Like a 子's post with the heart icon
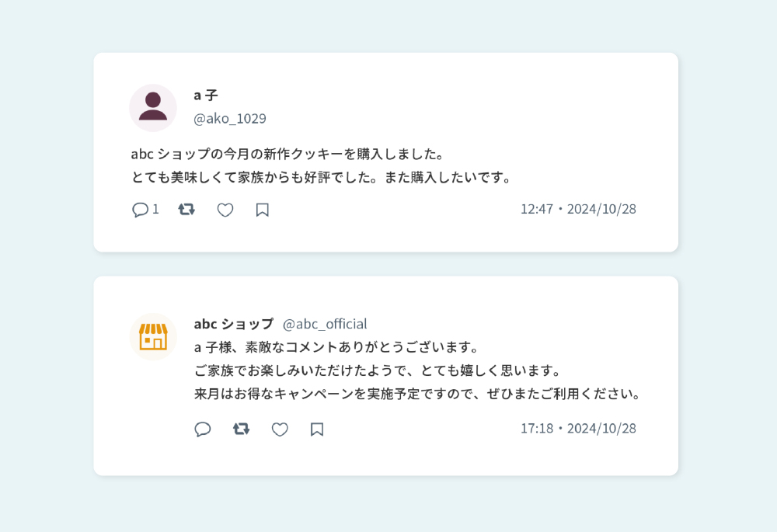 click(225, 210)
